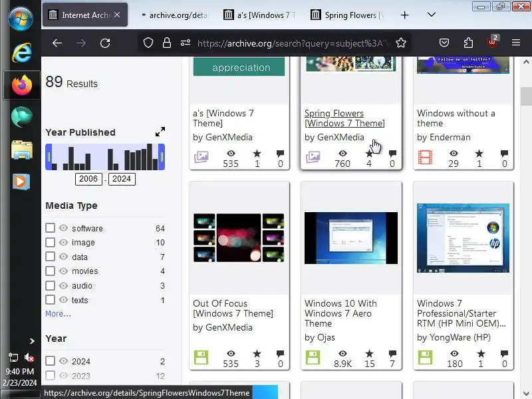
Task: Open Out Of Focus [Windows 7 Theme] link
Action: pyautogui.click(x=233, y=308)
